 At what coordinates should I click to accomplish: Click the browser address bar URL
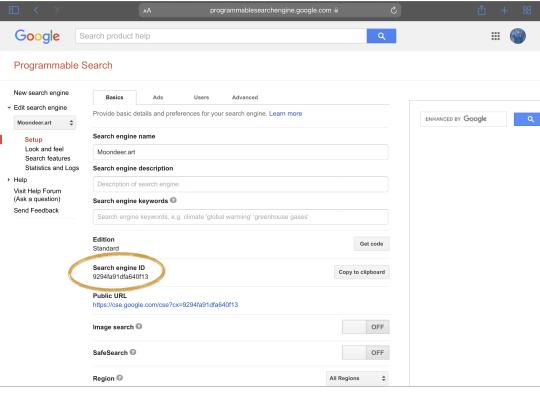[x=270, y=10]
